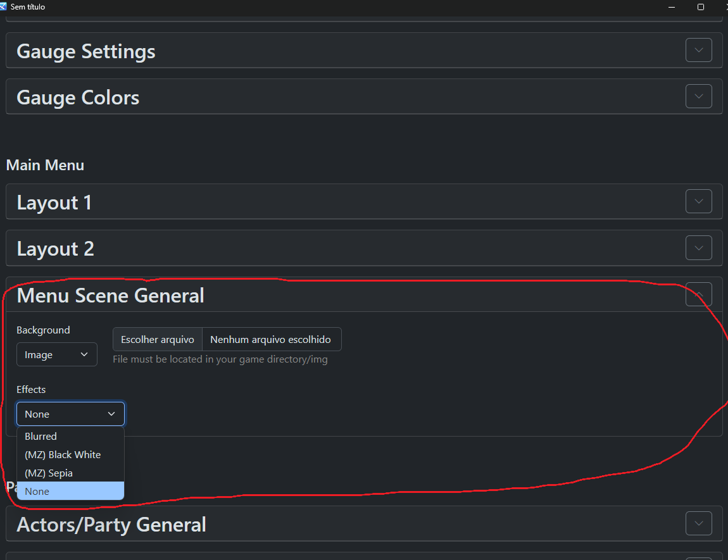This screenshot has height=560, width=728.
Task: Expand the Gauge Settings chevron button
Action: pyautogui.click(x=698, y=50)
